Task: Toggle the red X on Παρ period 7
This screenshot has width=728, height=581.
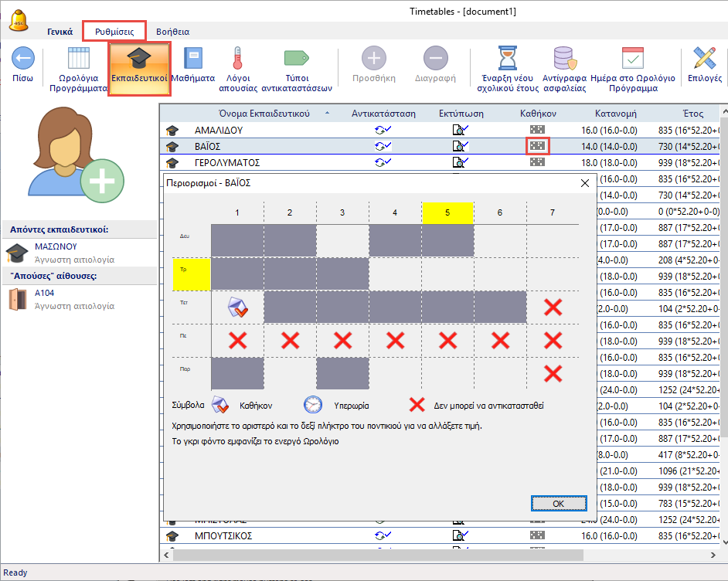Action: point(553,374)
